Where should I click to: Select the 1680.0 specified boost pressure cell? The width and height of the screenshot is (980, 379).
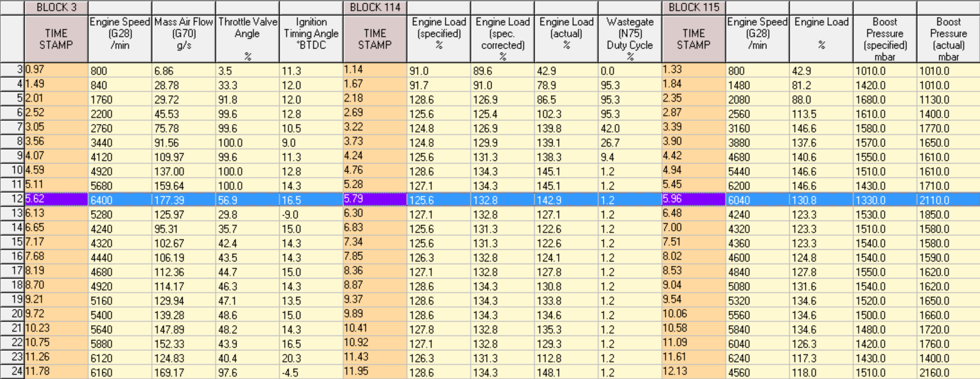pyautogui.click(x=884, y=99)
